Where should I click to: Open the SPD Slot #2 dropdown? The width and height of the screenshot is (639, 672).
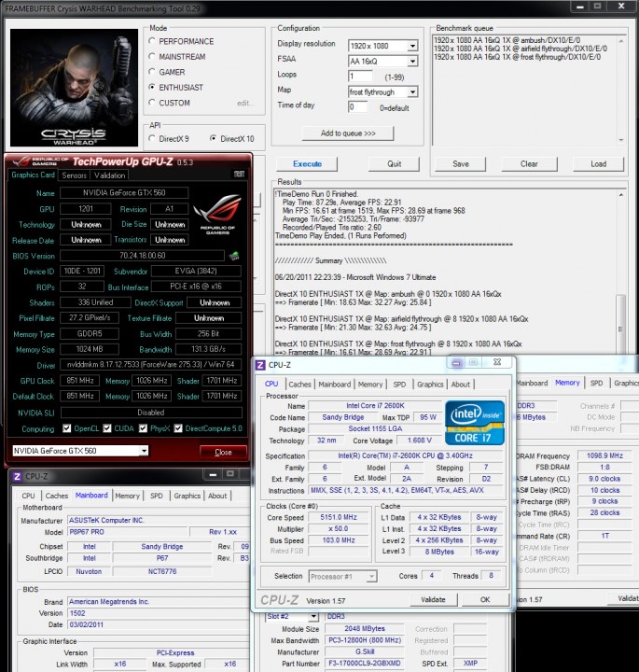[x=313, y=617]
